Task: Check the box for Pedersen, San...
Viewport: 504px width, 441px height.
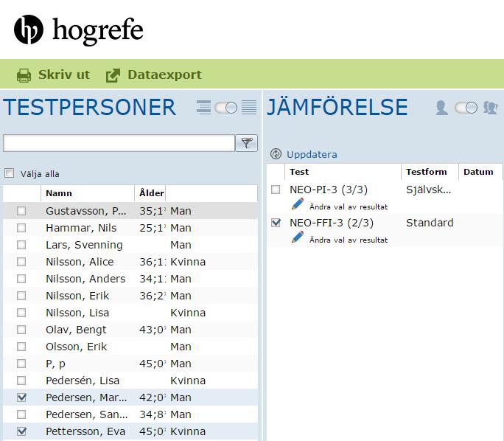Action: tap(21, 414)
